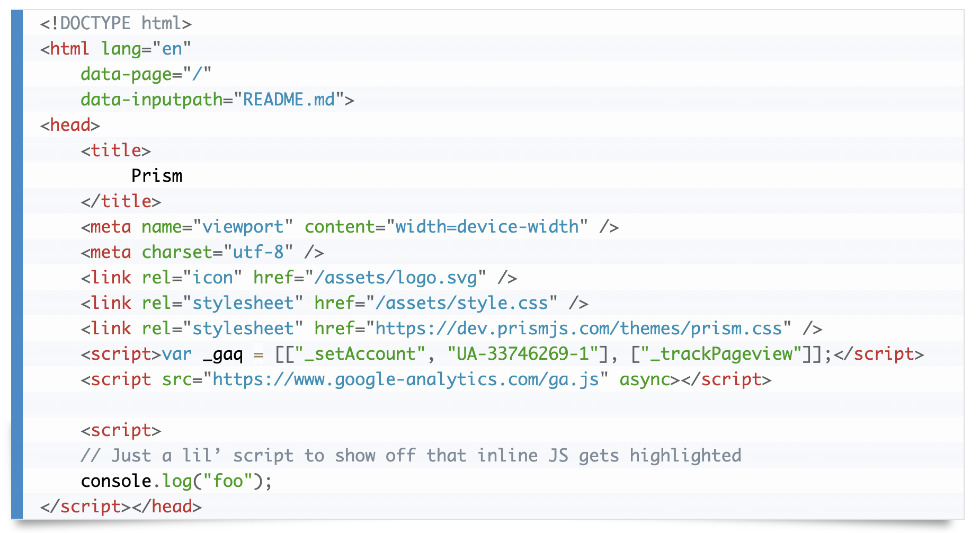Image resolution: width=980 pixels, height=533 pixels.
Task: Select the "viewport" meta name value
Action: [x=243, y=227]
